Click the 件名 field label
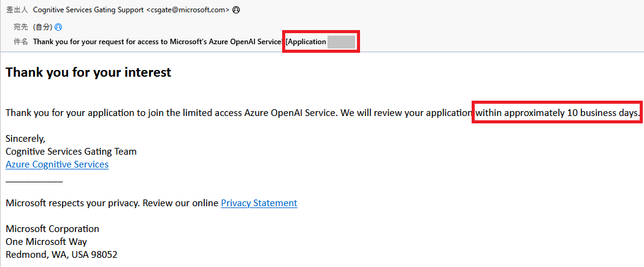The width and height of the screenshot is (644, 267). pos(21,42)
